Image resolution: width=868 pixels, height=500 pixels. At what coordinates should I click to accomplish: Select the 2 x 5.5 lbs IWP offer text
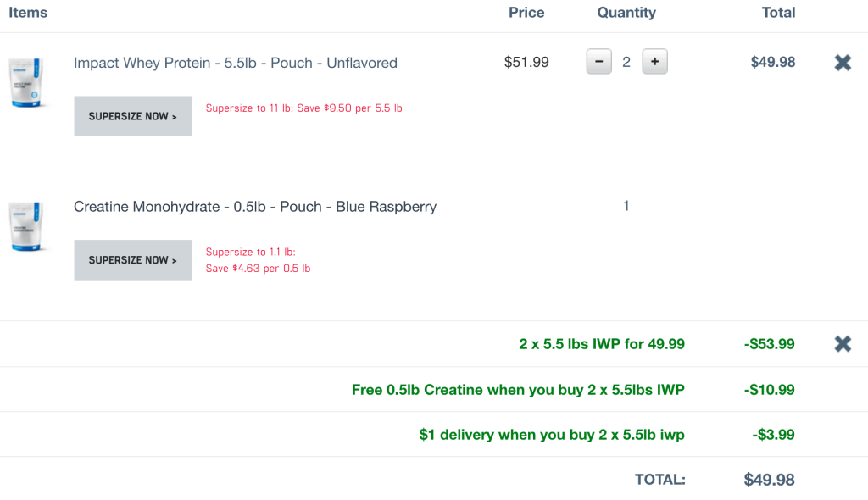pos(601,344)
